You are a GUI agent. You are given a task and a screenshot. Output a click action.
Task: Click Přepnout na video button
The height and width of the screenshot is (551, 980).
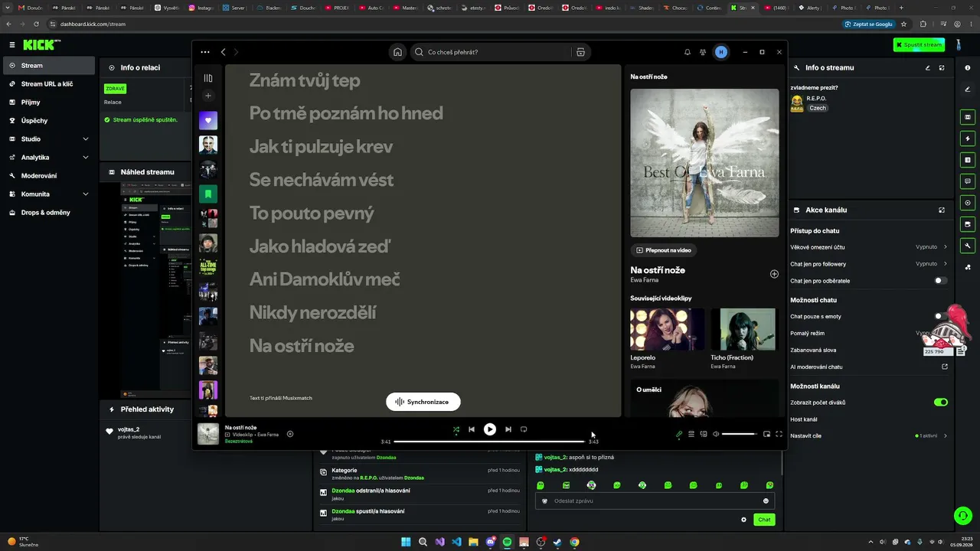point(664,250)
